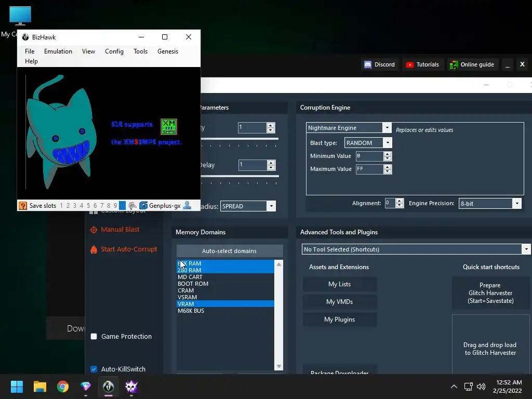The image size is (532, 399).
Task: Click the gray controller icon in BizHawk status bar
Action: (x=132, y=206)
